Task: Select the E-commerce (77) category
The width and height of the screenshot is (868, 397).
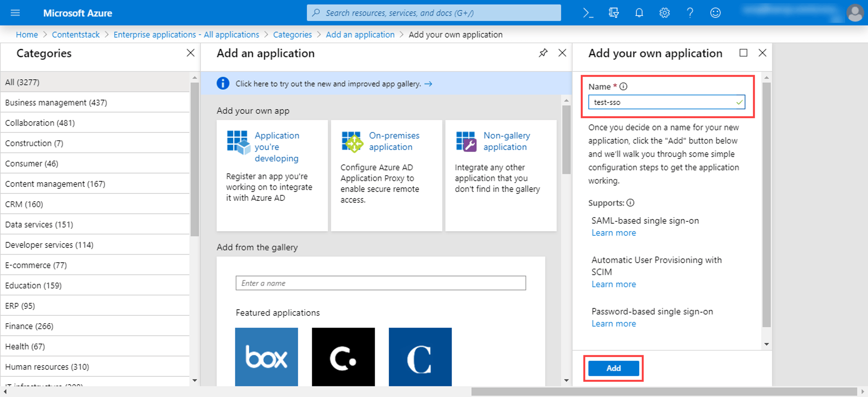Action: click(x=95, y=265)
